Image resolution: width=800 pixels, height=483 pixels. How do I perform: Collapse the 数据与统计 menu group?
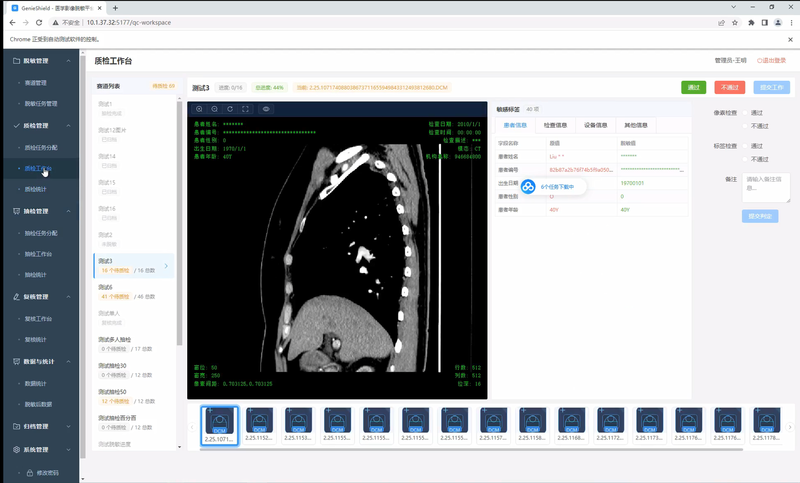click(x=68, y=362)
